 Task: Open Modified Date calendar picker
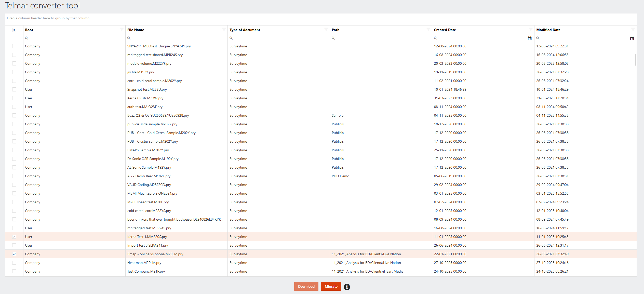point(632,38)
